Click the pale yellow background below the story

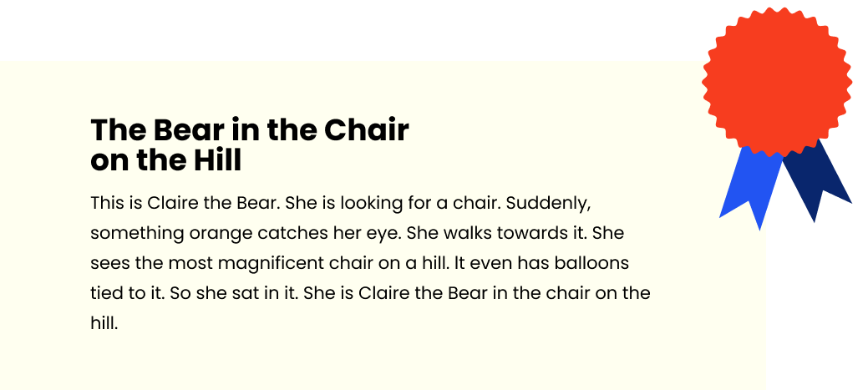[x=382, y=361]
